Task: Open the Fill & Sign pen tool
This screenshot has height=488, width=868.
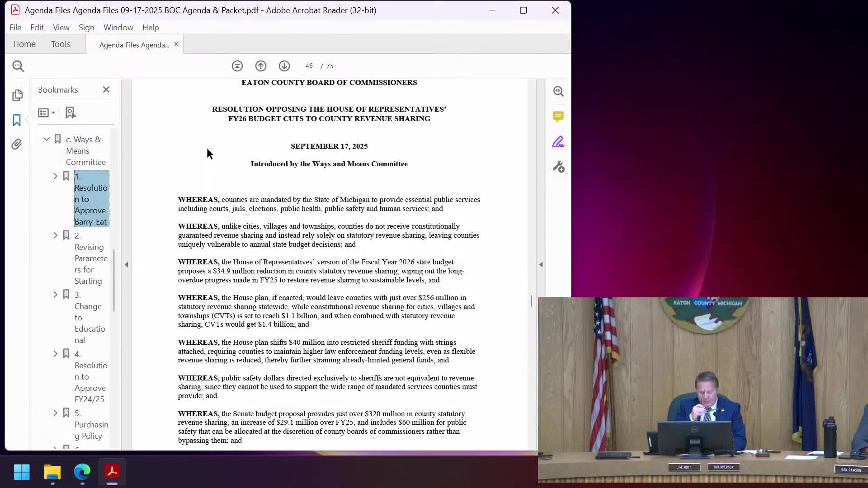Action: point(558,142)
